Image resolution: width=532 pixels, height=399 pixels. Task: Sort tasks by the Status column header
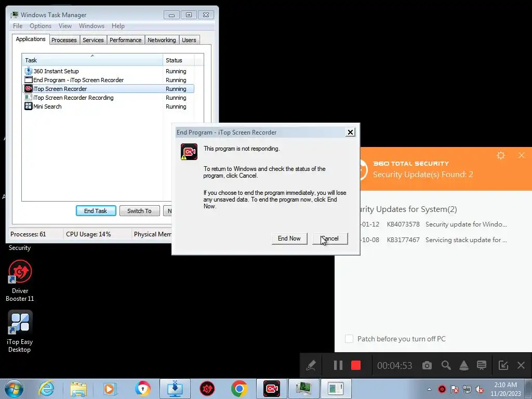[179, 60]
